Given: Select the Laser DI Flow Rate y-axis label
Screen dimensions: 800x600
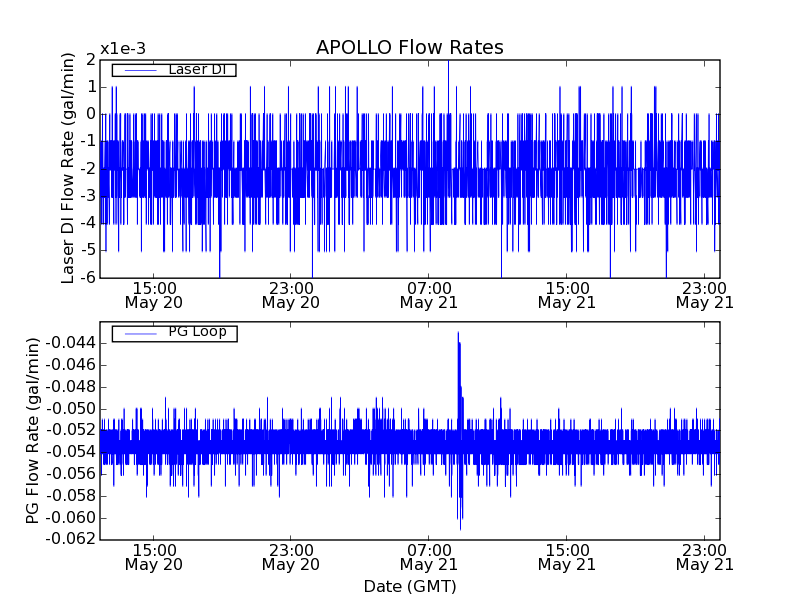Looking at the screenshot, I should click(68, 168).
